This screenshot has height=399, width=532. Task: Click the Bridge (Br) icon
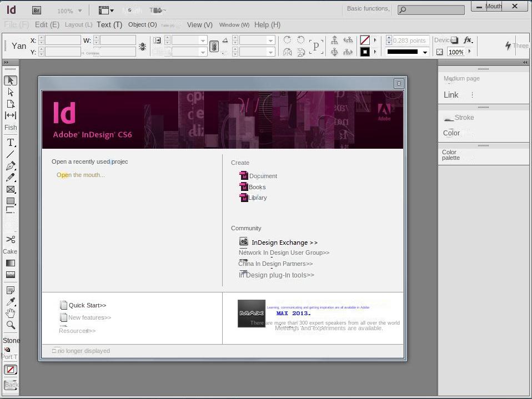(37, 11)
